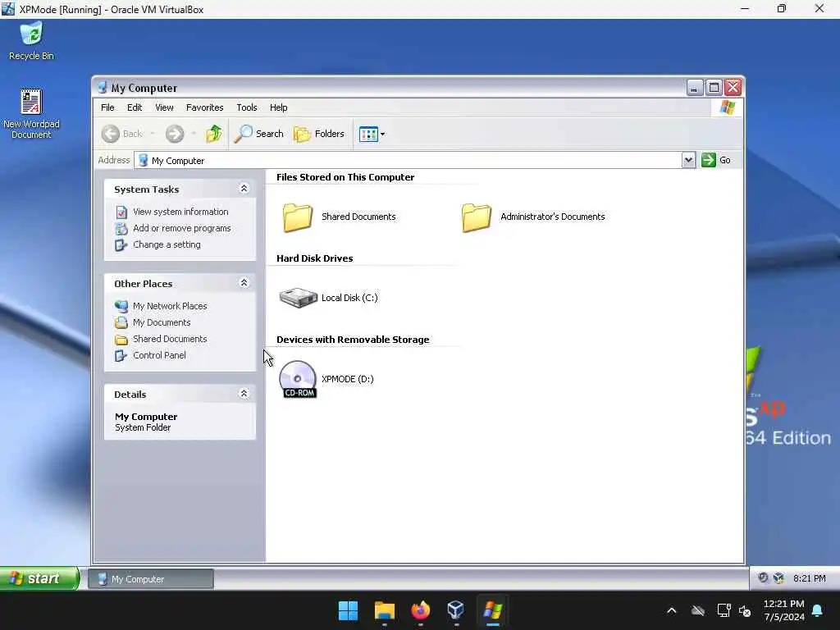
Task: Open the Favorites menu
Action: coord(204,107)
